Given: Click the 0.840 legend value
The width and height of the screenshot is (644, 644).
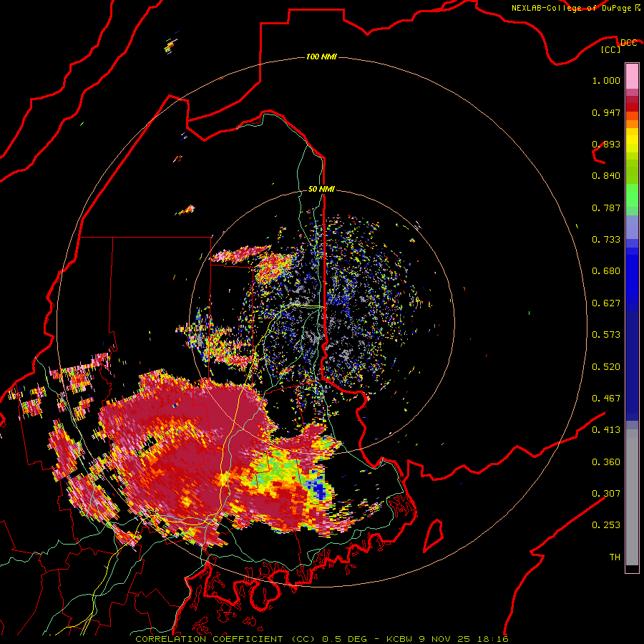Looking at the screenshot, I should pyautogui.click(x=606, y=176).
